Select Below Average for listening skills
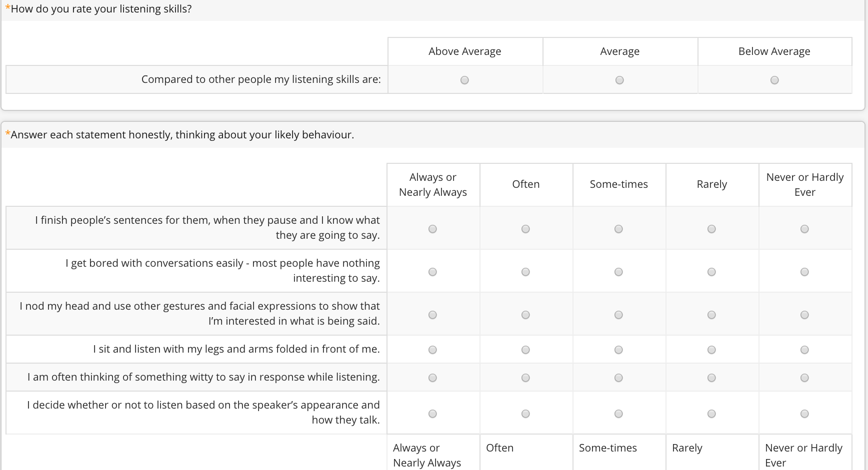 click(x=774, y=80)
